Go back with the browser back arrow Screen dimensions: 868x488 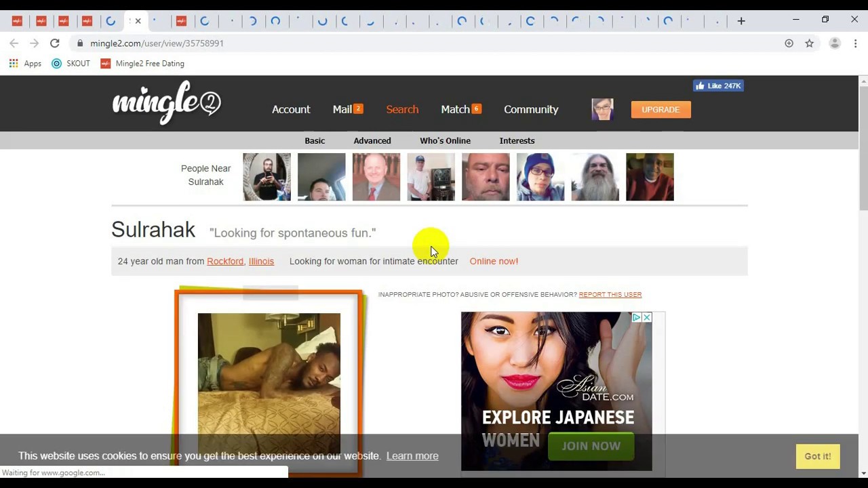[14, 43]
